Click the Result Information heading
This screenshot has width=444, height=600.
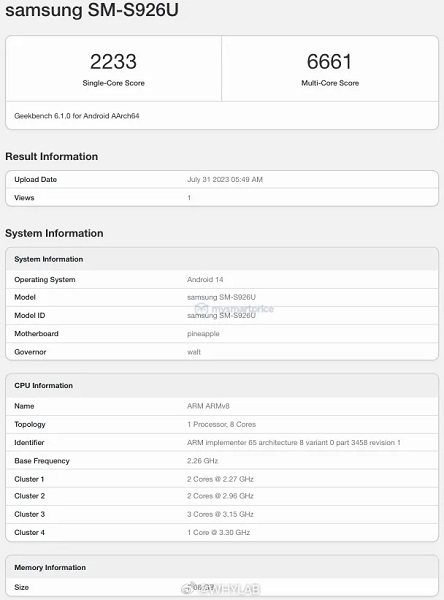52,157
